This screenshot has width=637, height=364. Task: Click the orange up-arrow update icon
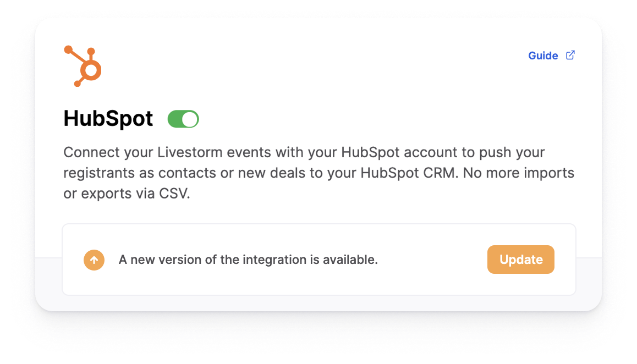click(x=94, y=260)
